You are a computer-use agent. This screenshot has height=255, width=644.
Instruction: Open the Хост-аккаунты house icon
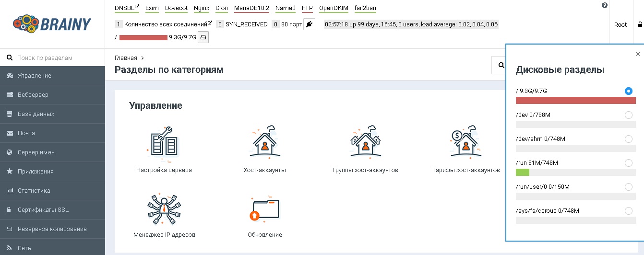point(264,143)
